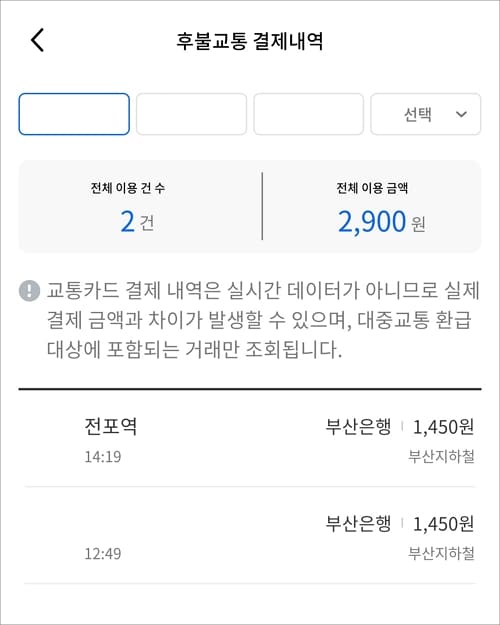The width and height of the screenshot is (500, 625).
Task: Click 부산은행 in the 12:49 entry
Action: tap(358, 523)
